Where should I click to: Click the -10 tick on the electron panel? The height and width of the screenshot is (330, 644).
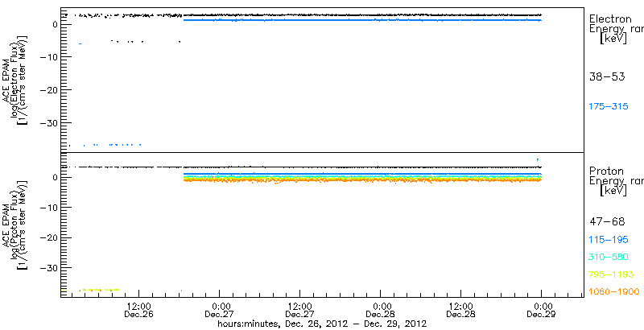(x=50, y=56)
